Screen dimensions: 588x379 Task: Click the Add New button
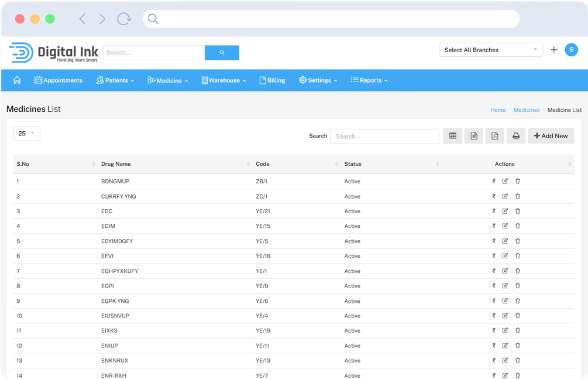[551, 136]
